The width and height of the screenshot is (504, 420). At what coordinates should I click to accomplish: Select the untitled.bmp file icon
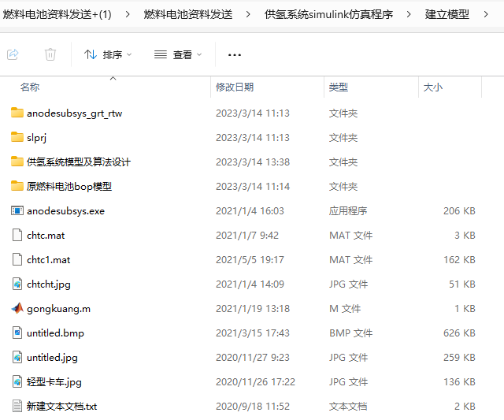(17, 333)
